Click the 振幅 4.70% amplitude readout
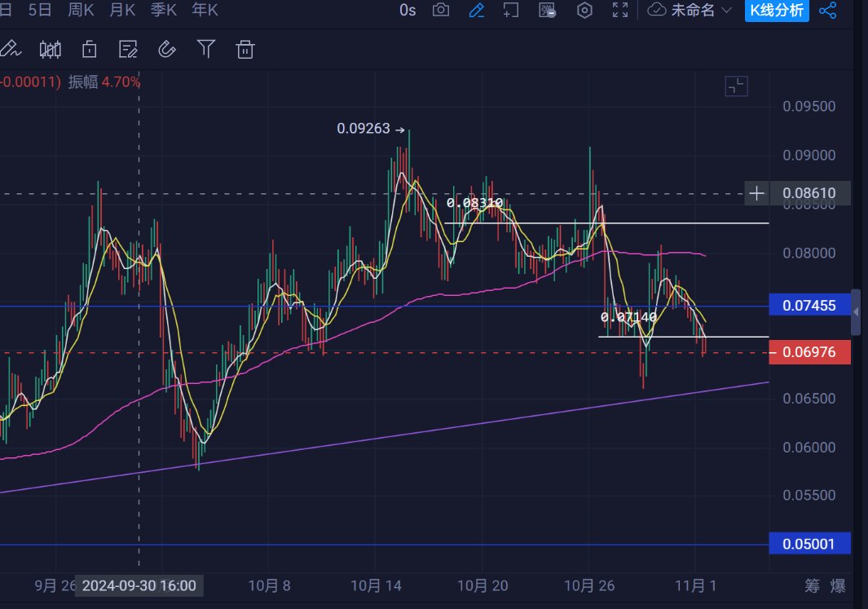 pos(104,82)
